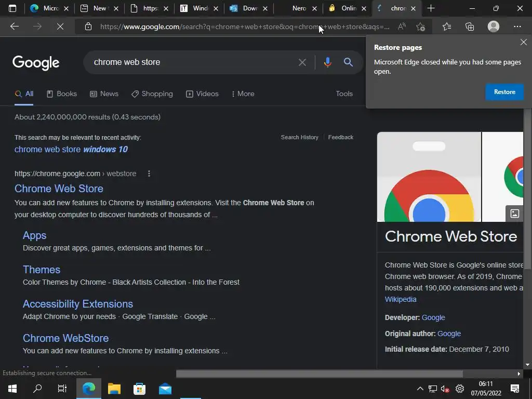Screen dimensions: 532x399
Task: Expand the More search filters
Action: [243, 94]
